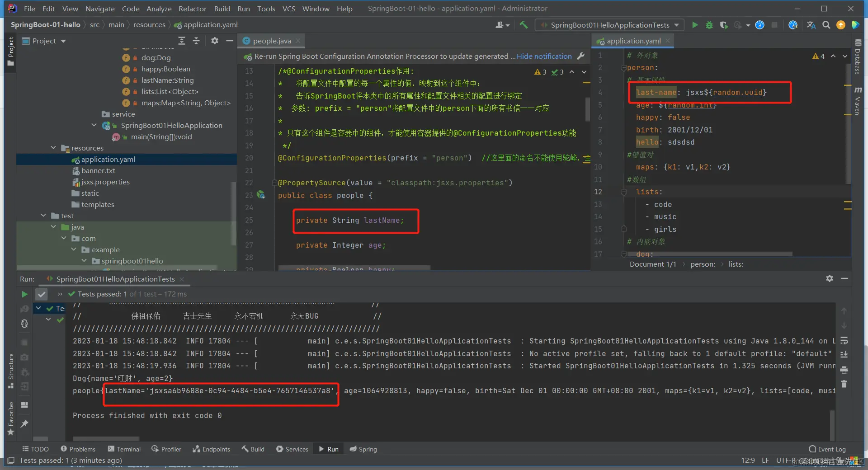Open the VCS menu
The image size is (868, 470).
289,9
